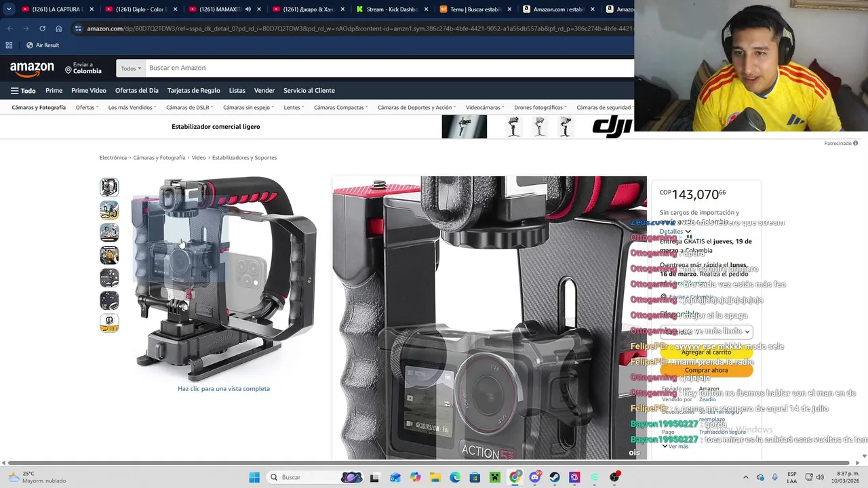Click the browser back arrow
868x488 pixels.
9,28
